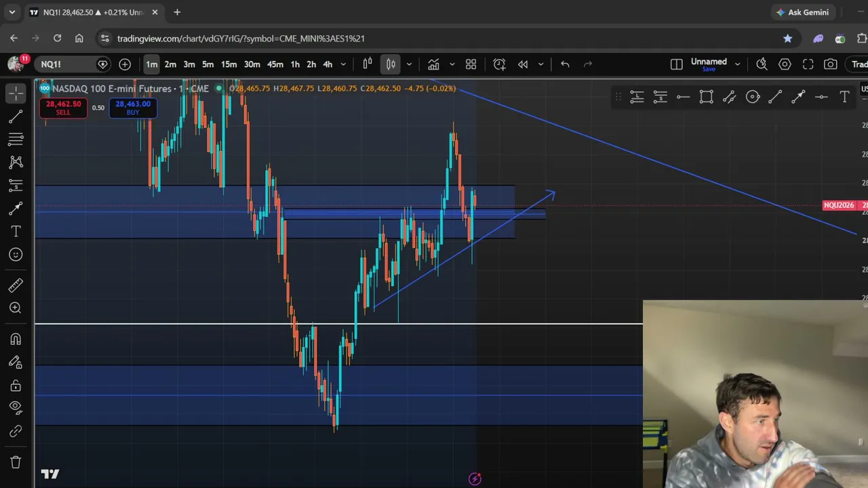
Task: Switch to the 1m timeframe
Action: (x=151, y=64)
